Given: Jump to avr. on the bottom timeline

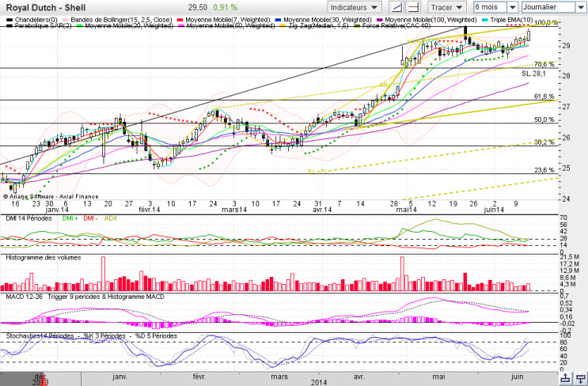Looking at the screenshot, I should point(358,377).
